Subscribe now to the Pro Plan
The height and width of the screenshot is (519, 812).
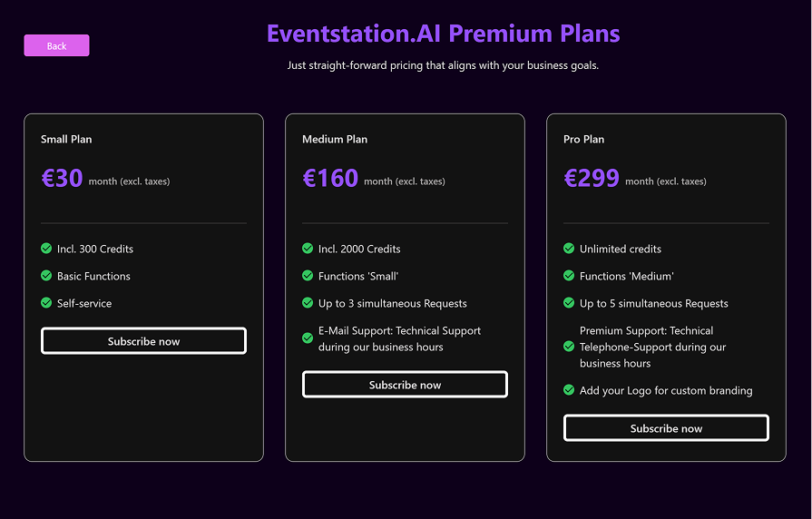(666, 428)
